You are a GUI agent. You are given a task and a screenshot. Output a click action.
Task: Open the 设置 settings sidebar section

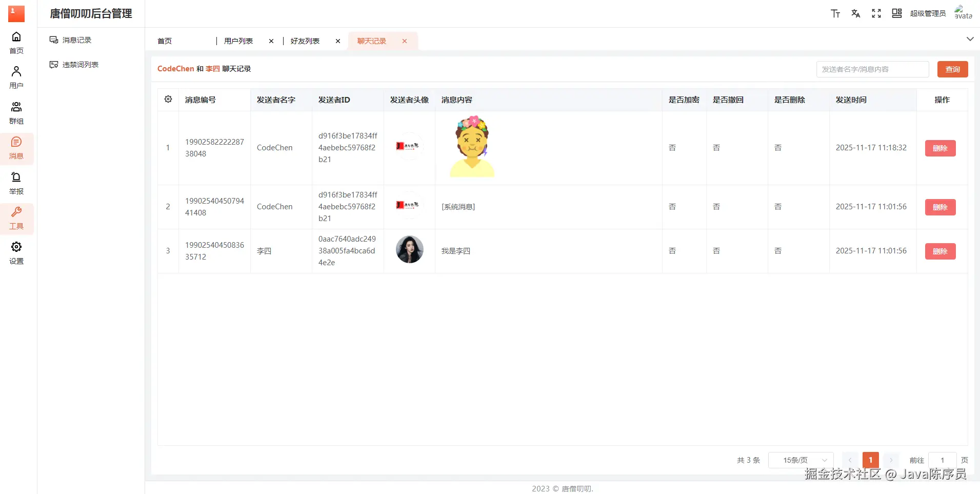16,253
